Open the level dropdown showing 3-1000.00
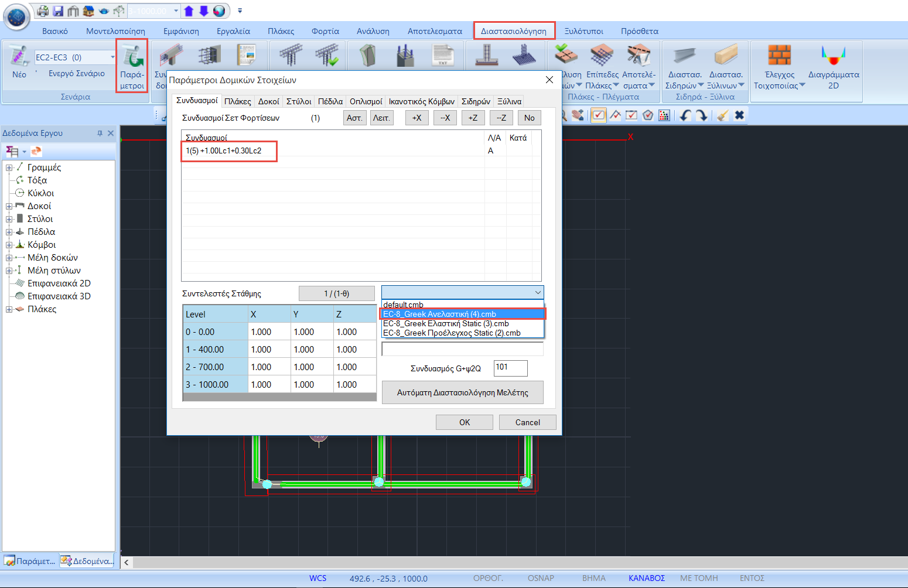The height and width of the screenshot is (588, 908). pyautogui.click(x=176, y=11)
